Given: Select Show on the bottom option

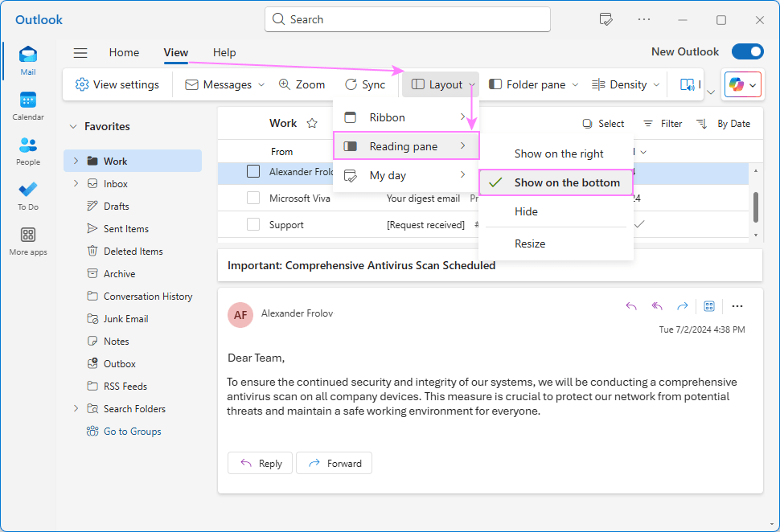Looking at the screenshot, I should (x=556, y=182).
